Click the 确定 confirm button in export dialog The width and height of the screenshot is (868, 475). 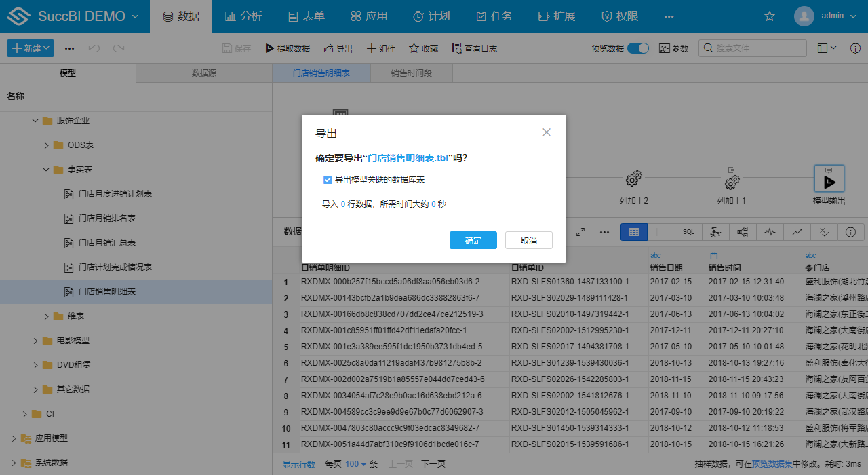(x=473, y=240)
